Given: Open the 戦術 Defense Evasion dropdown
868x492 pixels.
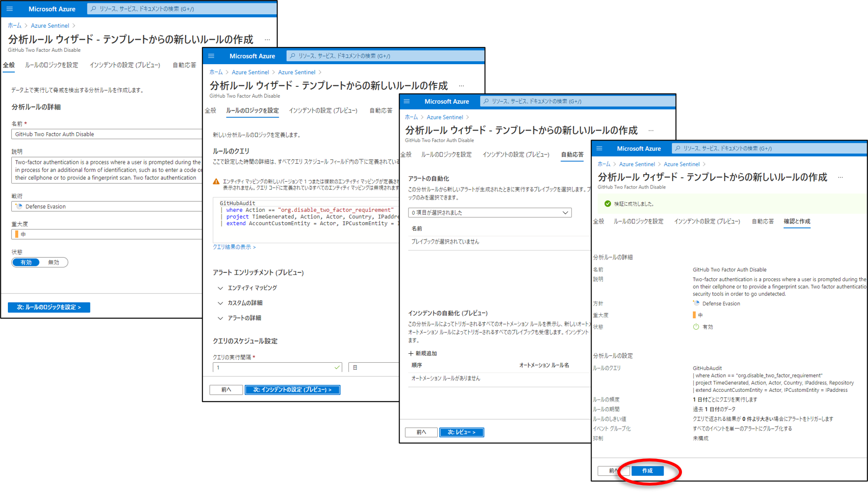Looking at the screenshot, I should pyautogui.click(x=107, y=206).
